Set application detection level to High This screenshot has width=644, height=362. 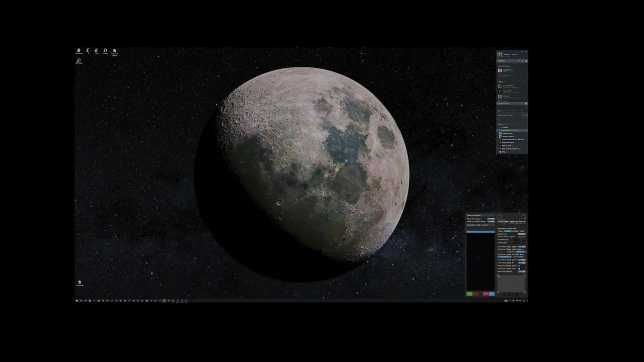pyautogui.click(x=522, y=231)
